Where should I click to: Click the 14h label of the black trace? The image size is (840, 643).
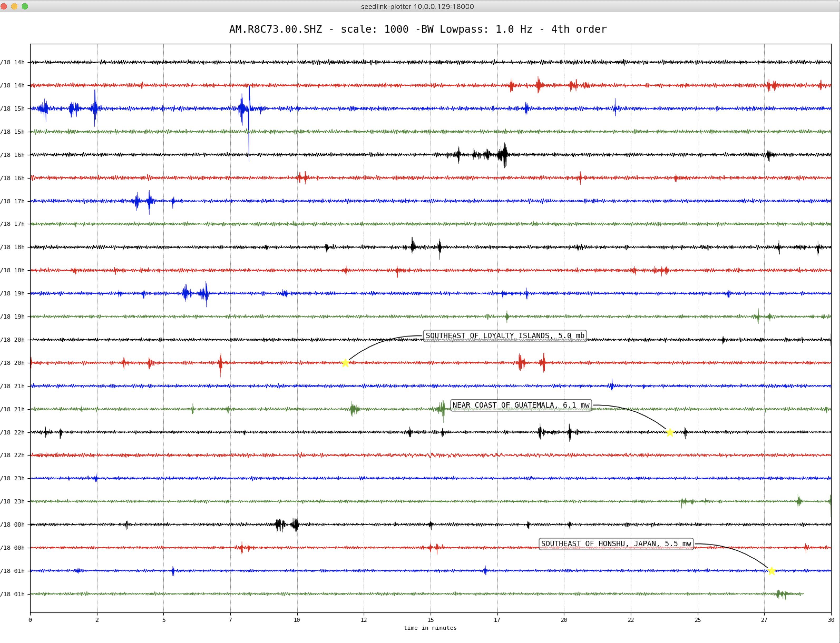tap(12, 62)
